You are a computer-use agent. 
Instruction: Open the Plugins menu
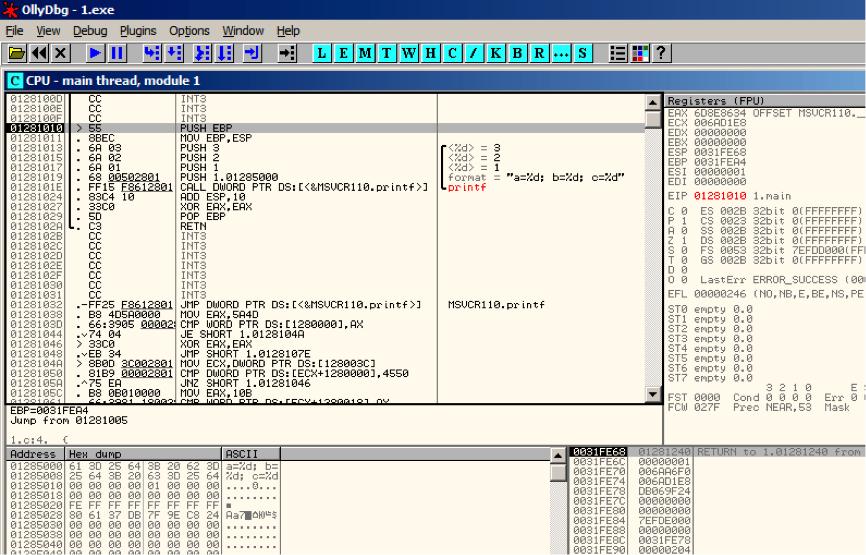pos(138,31)
